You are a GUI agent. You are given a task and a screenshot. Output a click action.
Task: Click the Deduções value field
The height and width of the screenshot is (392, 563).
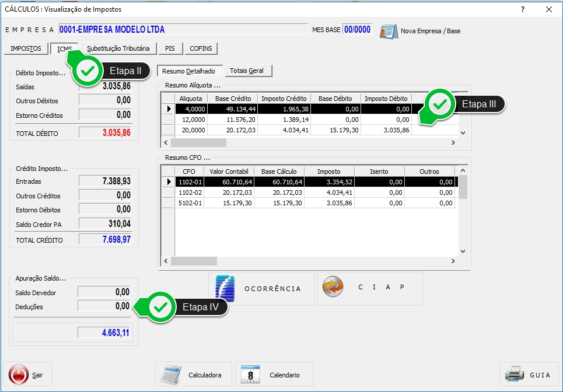(104, 306)
